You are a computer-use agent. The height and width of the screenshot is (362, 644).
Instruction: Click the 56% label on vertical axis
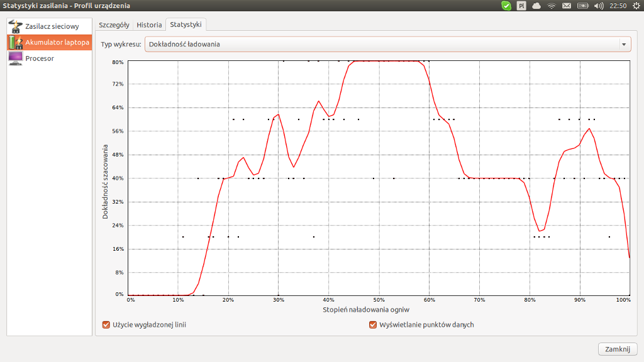[118, 131]
